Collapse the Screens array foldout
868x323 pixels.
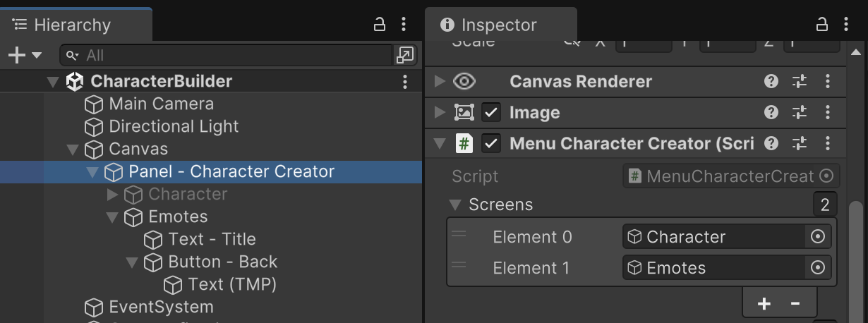pyautogui.click(x=455, y=205)
